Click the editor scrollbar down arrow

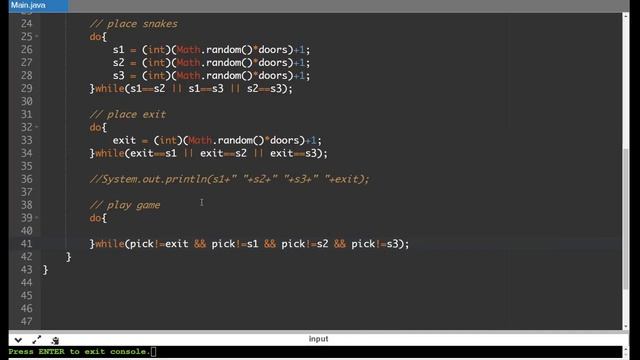point(626,327)
